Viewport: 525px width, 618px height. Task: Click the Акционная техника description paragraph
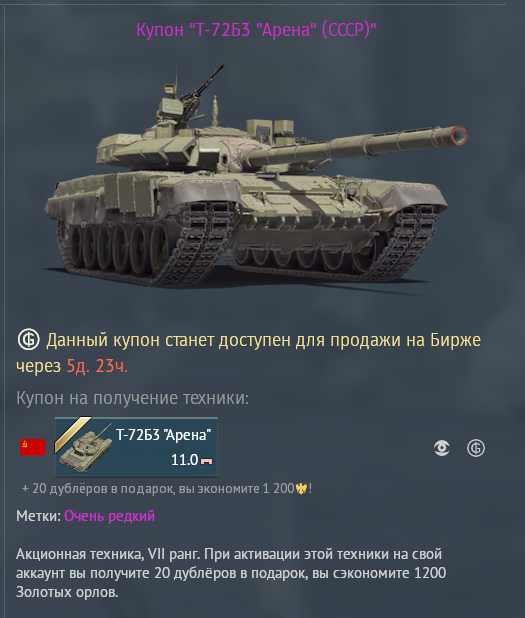coord(231,573)
